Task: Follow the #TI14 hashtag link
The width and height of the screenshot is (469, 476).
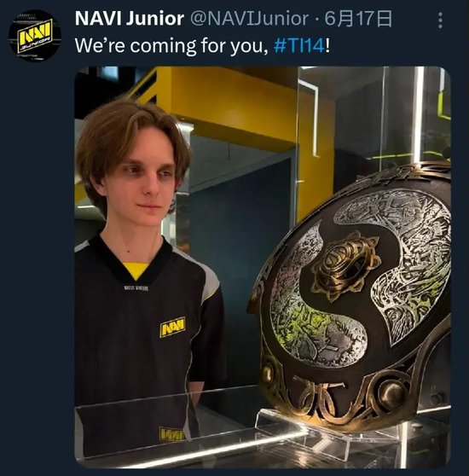Action: (x=299, y=46)
